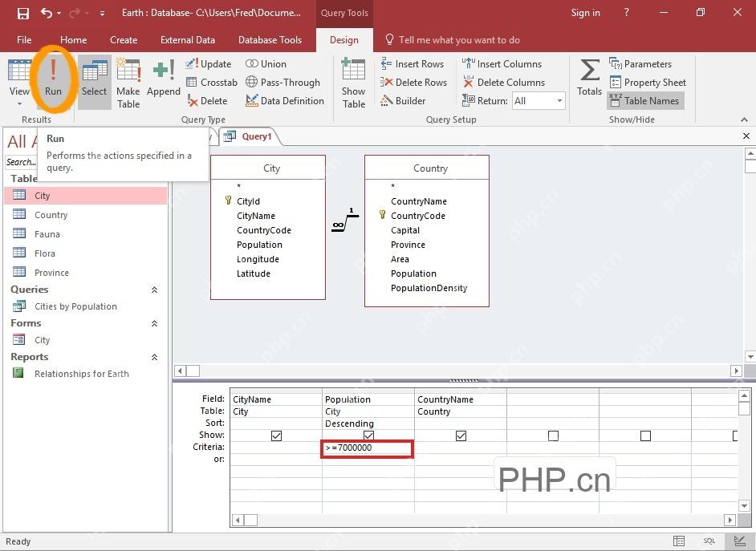
Task: Click Delete Rows in Query Setup
Action: click(413, 83)
